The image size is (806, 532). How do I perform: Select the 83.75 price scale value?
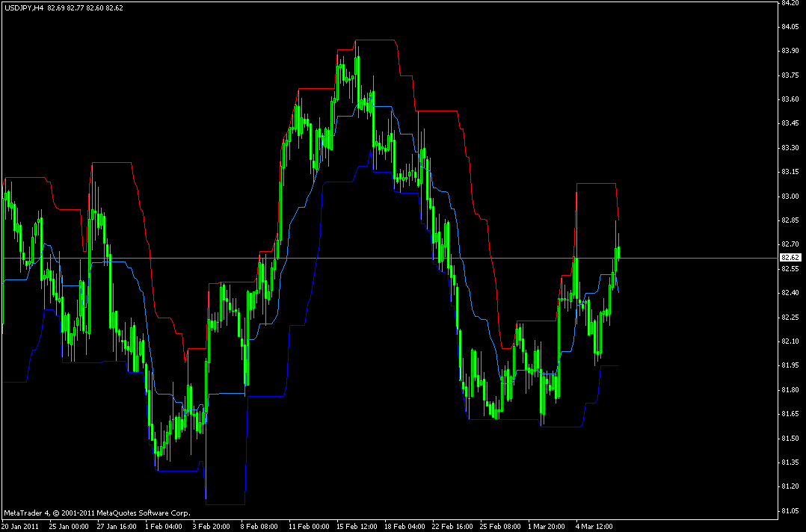point(790,75)
